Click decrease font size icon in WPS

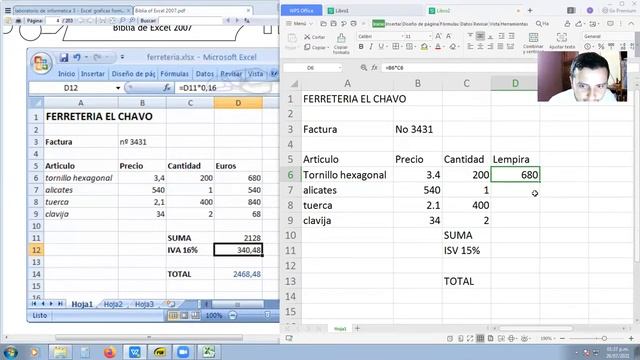448,36
